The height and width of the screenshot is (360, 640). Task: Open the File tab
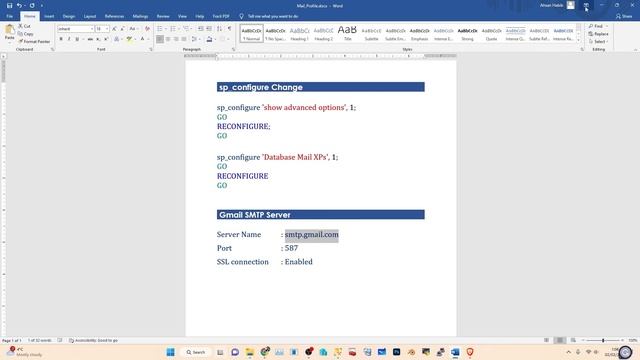(9, 16)
